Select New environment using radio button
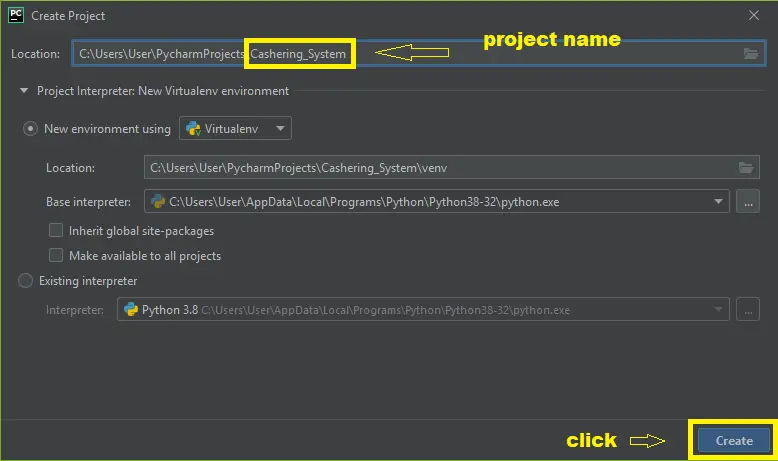Screen dimensions: 778x461 click(x=31, y=129)
